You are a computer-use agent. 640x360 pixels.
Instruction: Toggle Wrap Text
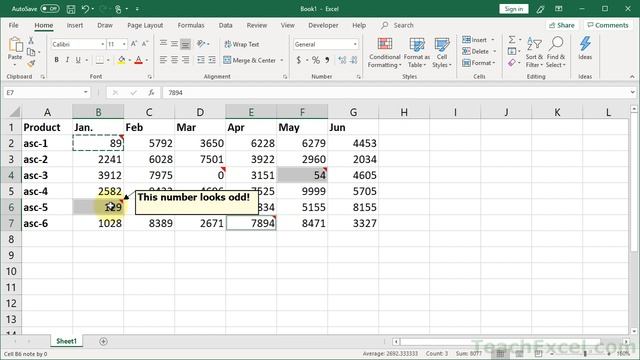(x=242, y=44)
